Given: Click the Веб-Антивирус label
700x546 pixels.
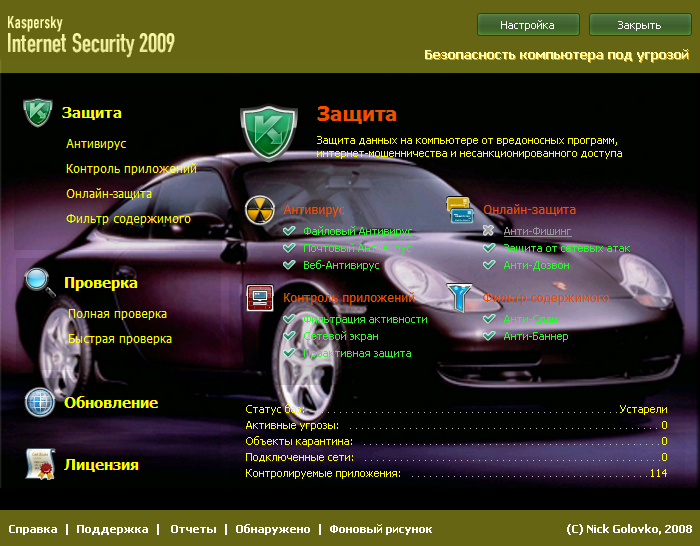Looking at the screenshot, I should click(x=341, y=265).
